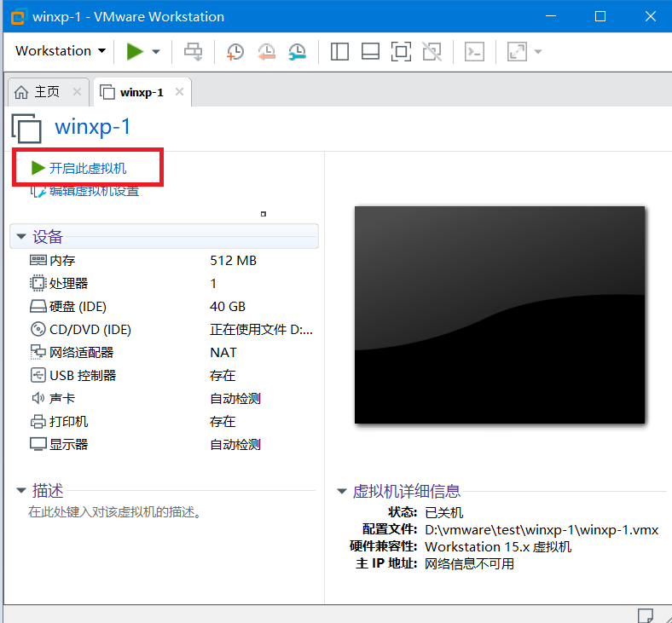Image resolution: width=672 pixels, height=623 pixels.
Task: Click the stretch guest display icon
Action: [517, 51]
